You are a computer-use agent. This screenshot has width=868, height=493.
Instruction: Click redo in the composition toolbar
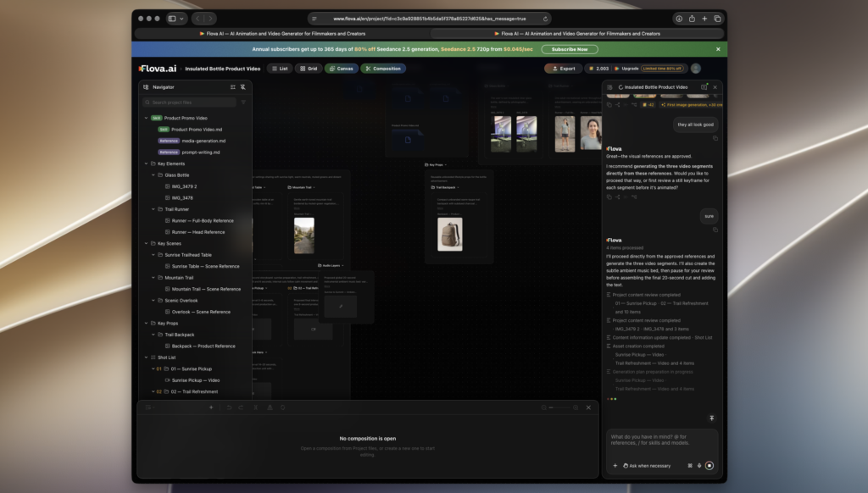click(x=241, y=407)
